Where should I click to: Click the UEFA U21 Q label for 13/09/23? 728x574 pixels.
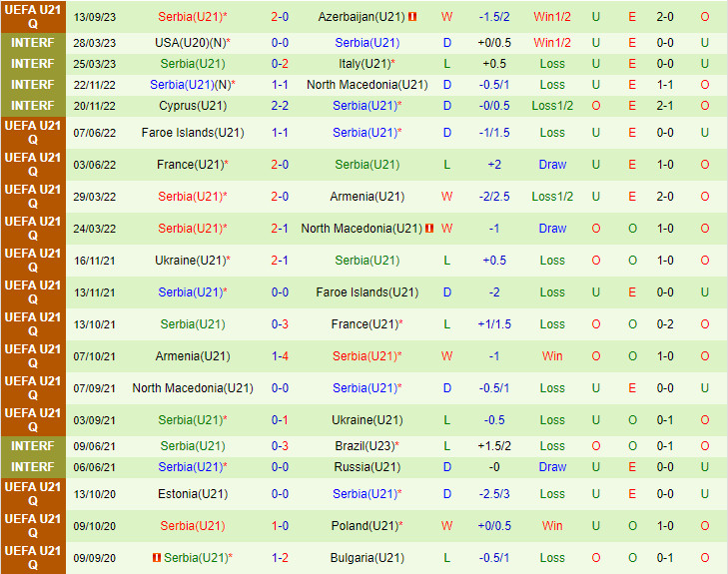32,17
